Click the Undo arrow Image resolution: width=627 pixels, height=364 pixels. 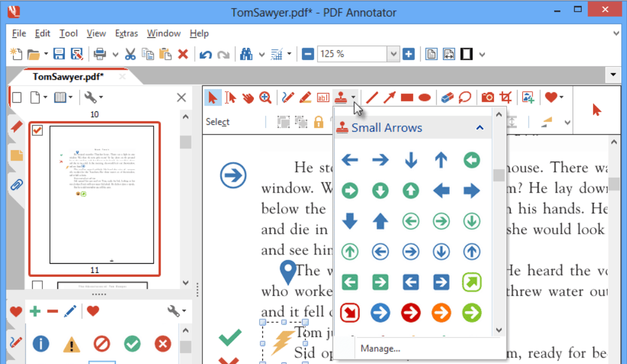[x=206, y=54]
